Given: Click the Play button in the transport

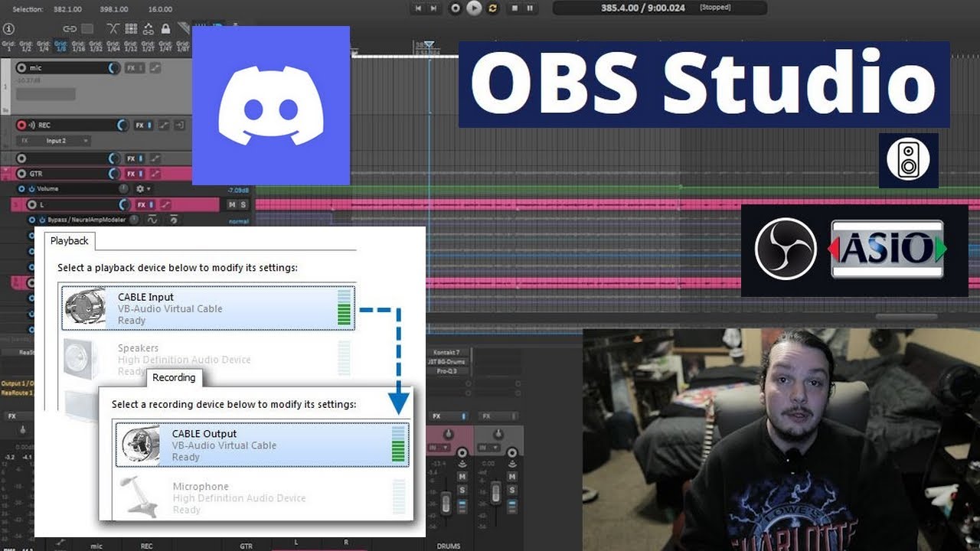Looking at the screenshot, I should click(474, 8).
